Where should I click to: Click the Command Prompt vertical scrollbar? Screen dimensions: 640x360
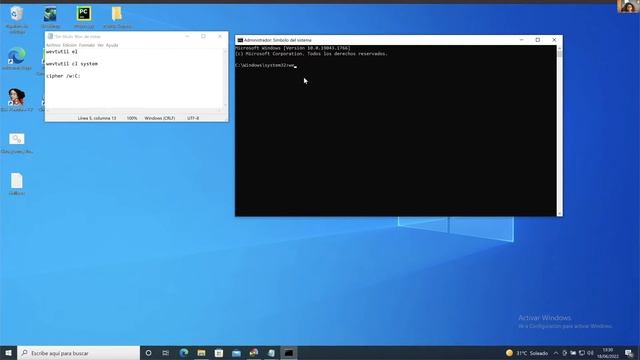pyautogui.click(x=559, y=131)
